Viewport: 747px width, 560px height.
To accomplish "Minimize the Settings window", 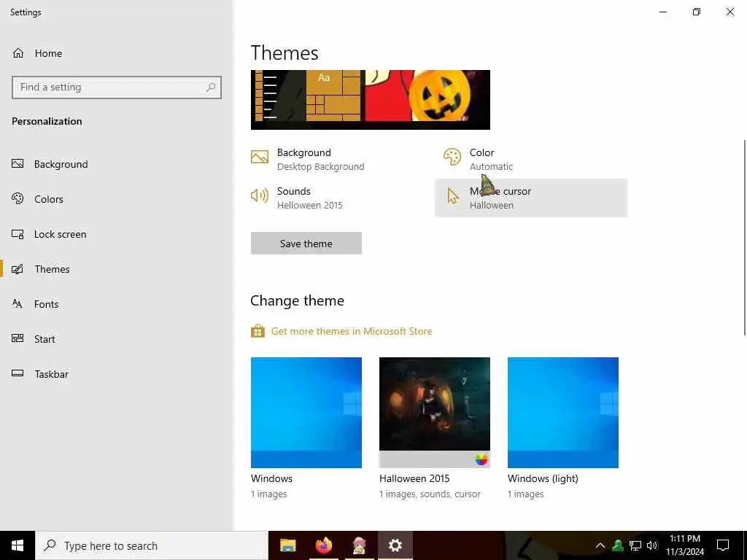I will click(663, 12).
